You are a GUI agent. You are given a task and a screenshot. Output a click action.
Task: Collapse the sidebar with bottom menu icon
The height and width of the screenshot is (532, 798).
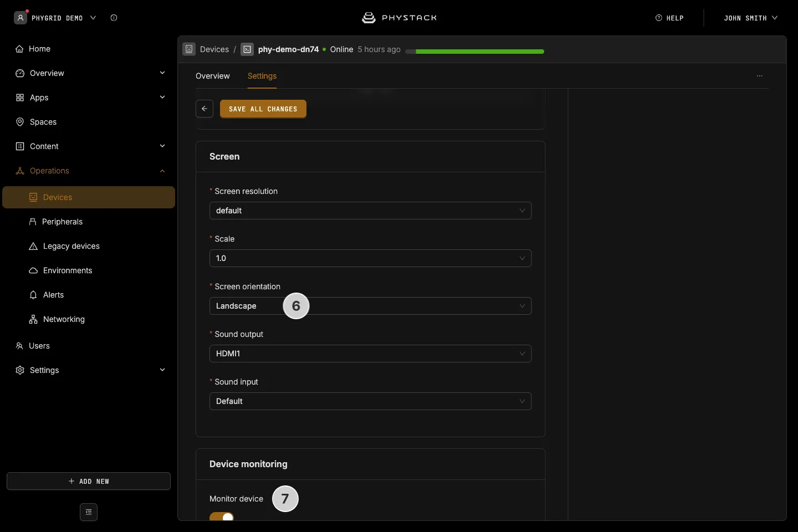pos(89,512)
